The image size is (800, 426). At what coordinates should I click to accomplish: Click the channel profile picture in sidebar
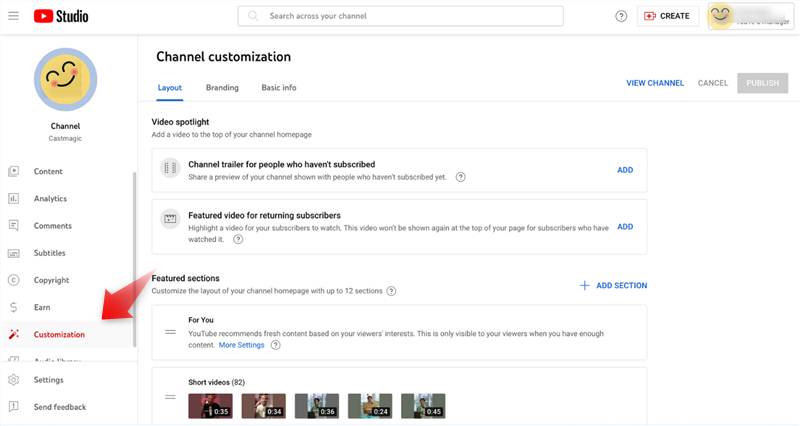tap(65, 80)
